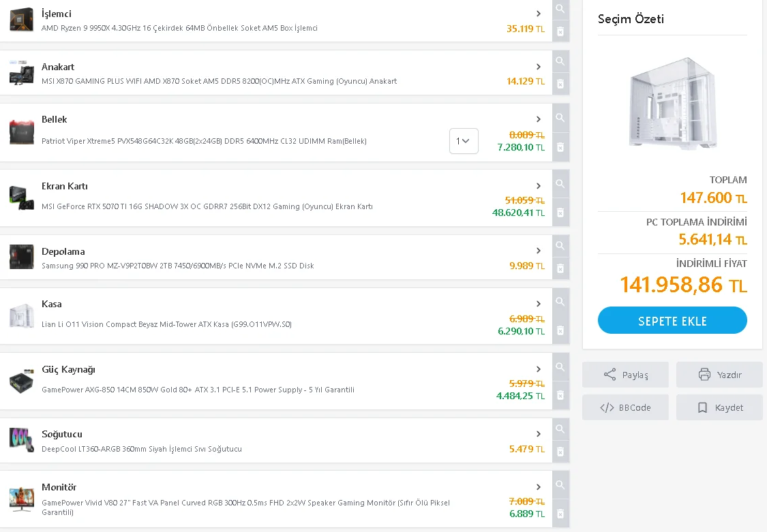767x532 pixels.
Task: Click the Lian Li case preview image
Action: click(672, 103)
